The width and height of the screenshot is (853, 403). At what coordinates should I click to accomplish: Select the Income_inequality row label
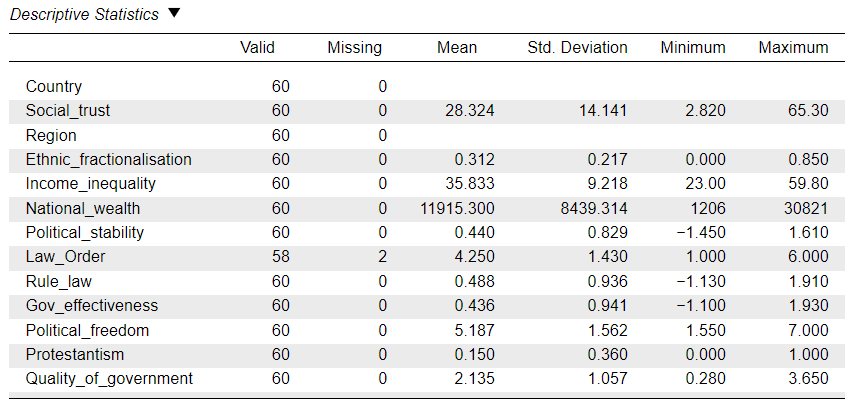click(x=91, y=184)
